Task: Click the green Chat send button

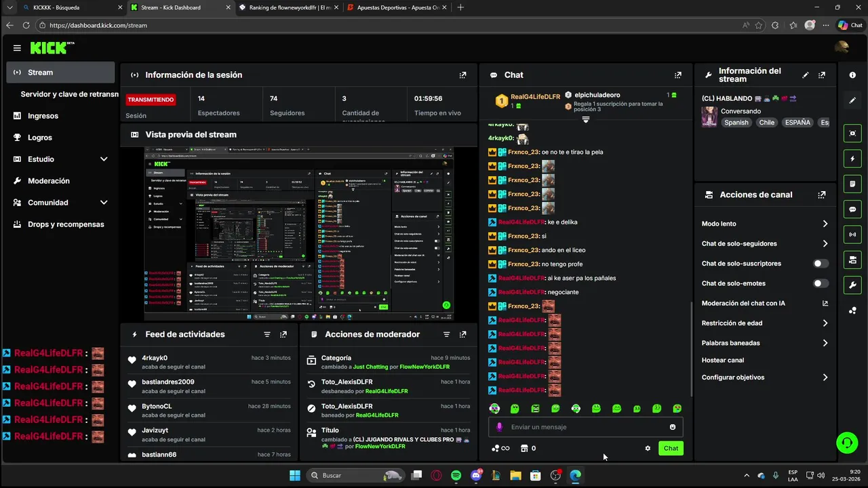Action: [x=671, y=448]
